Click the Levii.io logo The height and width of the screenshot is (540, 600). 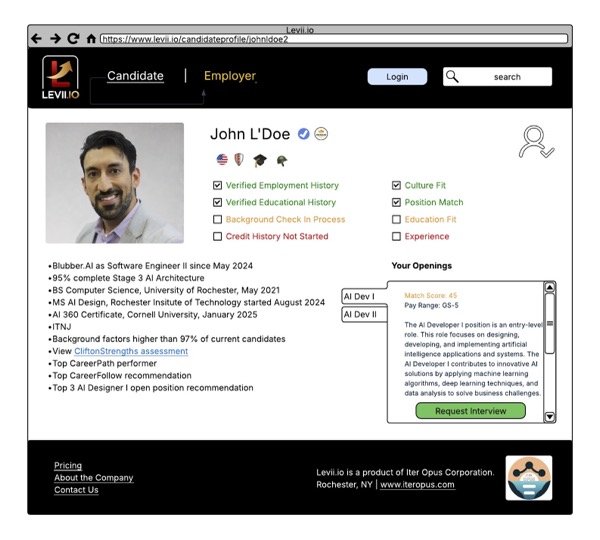tap(60, 78)
